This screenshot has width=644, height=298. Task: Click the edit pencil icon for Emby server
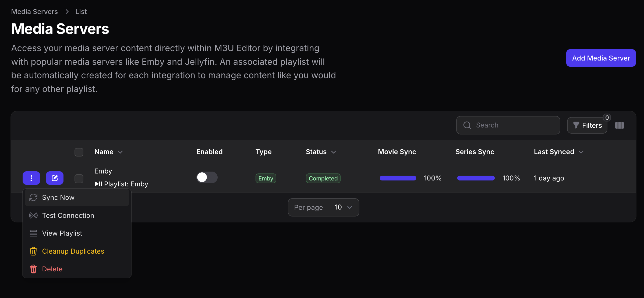(55, 178)
